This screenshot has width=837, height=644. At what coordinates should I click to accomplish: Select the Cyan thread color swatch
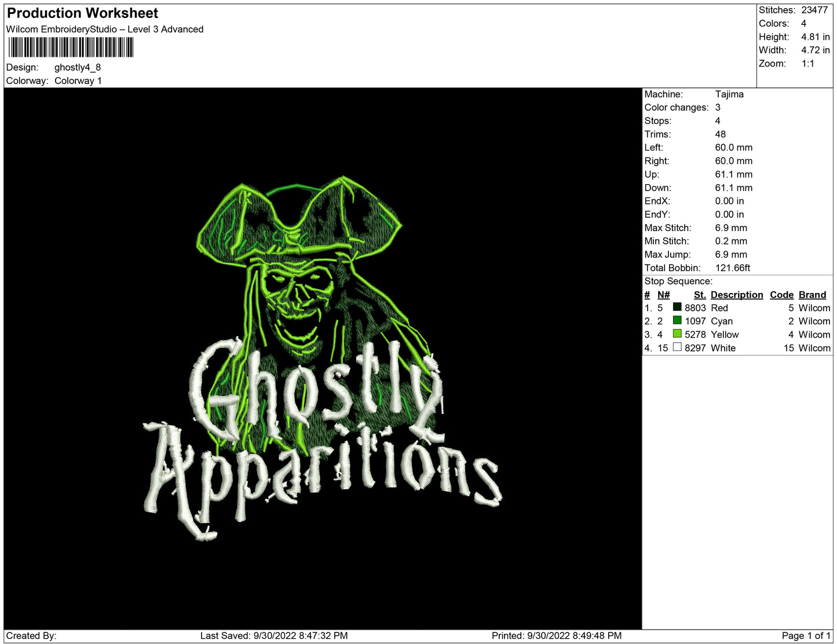[677, 320]
